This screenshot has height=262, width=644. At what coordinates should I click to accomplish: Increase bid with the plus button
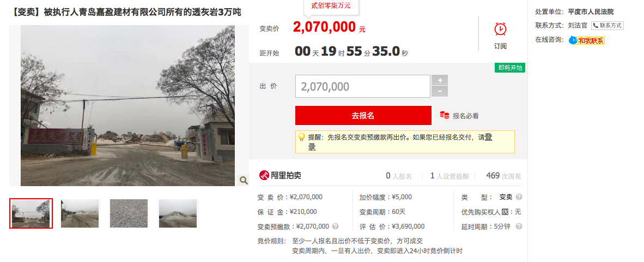point(440,80)
